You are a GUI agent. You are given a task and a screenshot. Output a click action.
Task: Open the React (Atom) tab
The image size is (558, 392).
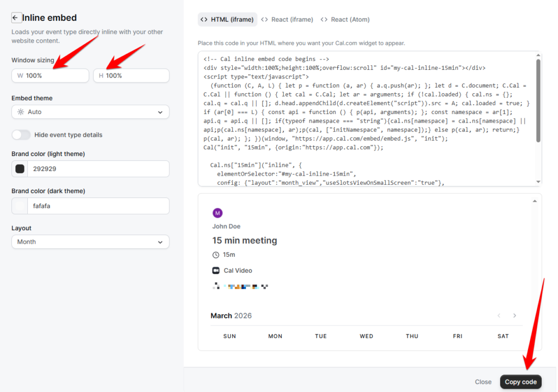[x=345, y=20]
